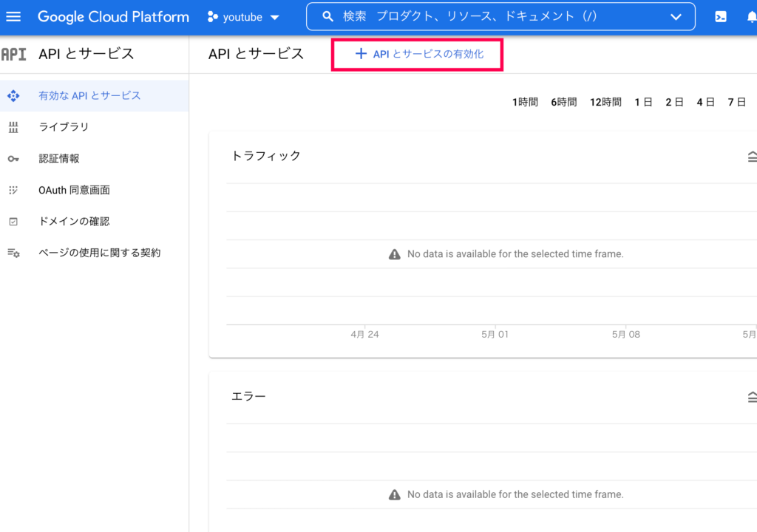Click the API logo icon in sidebar header
The width and height of the screenshot is (757, 532).
13,54
